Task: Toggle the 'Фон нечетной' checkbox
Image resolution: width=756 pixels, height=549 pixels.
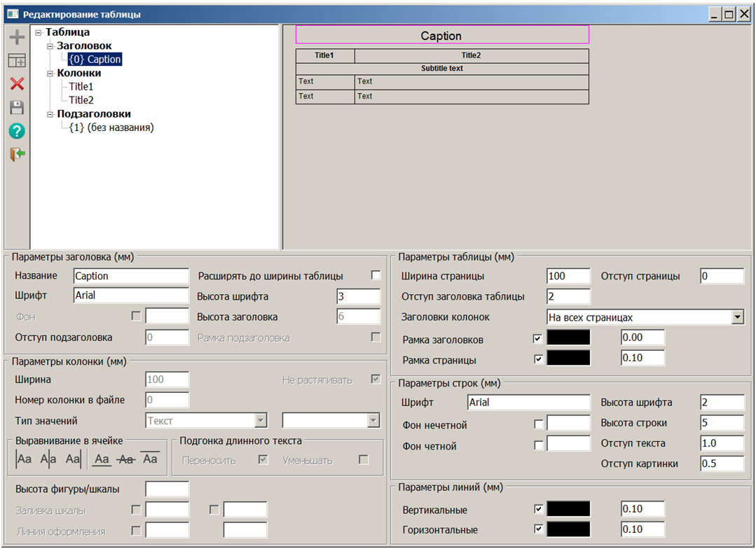Action: click(538, 424)
